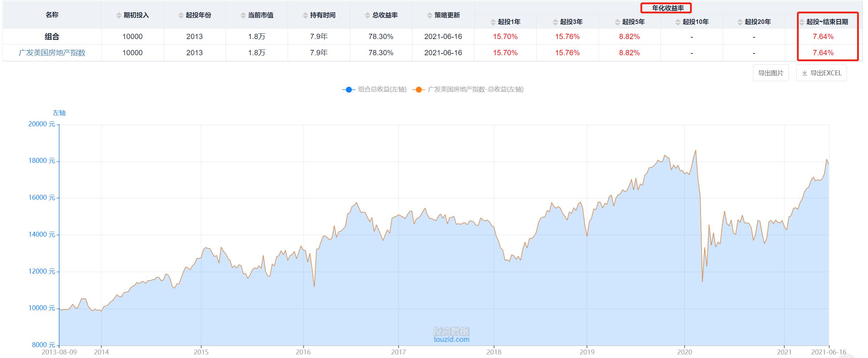Click sort arrows beside 起投年份

(181, 15)
